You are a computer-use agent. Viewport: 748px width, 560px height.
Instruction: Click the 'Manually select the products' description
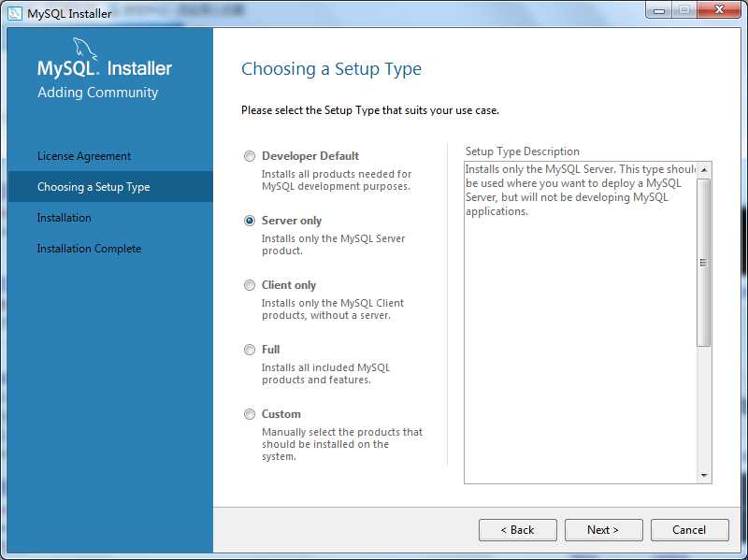click(x=342, y=444)
